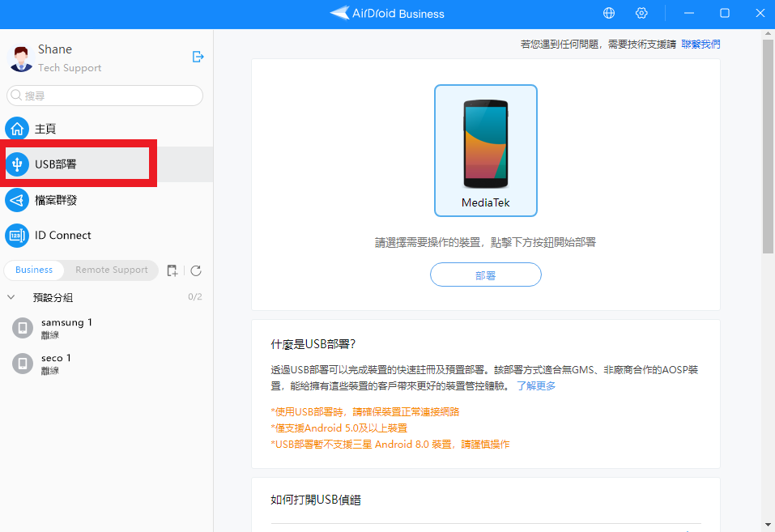Screen dimensions: 775x532
Task: Click the 如何打開USB偵錯 heading
Action: click(x=316, y=500)
